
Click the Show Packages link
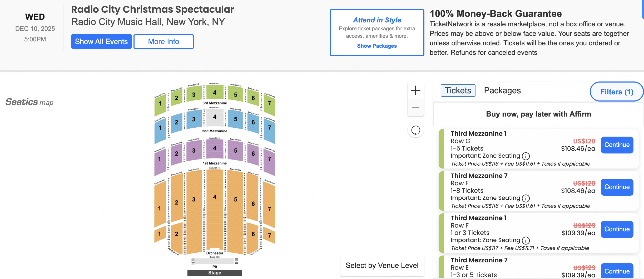coord(377,46)
